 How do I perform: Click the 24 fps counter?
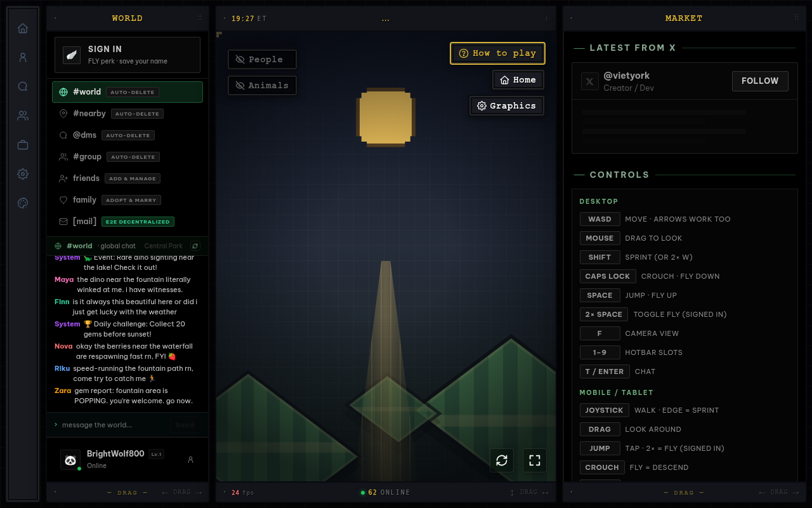242,492
